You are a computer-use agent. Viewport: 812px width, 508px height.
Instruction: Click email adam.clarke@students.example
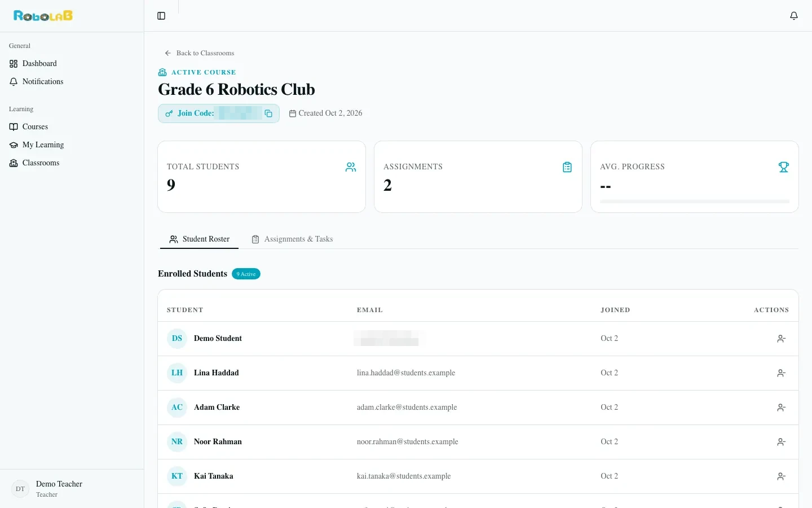click(x=407, y=408)
